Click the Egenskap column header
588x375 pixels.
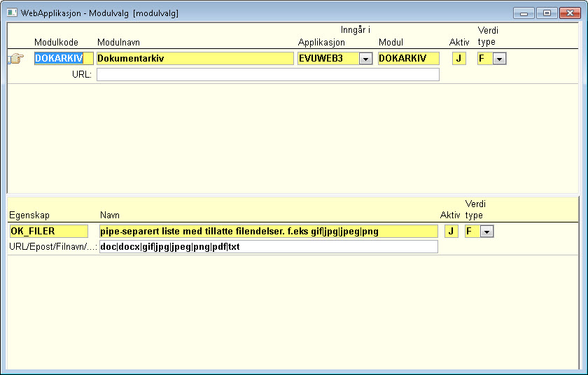point(29,215)
